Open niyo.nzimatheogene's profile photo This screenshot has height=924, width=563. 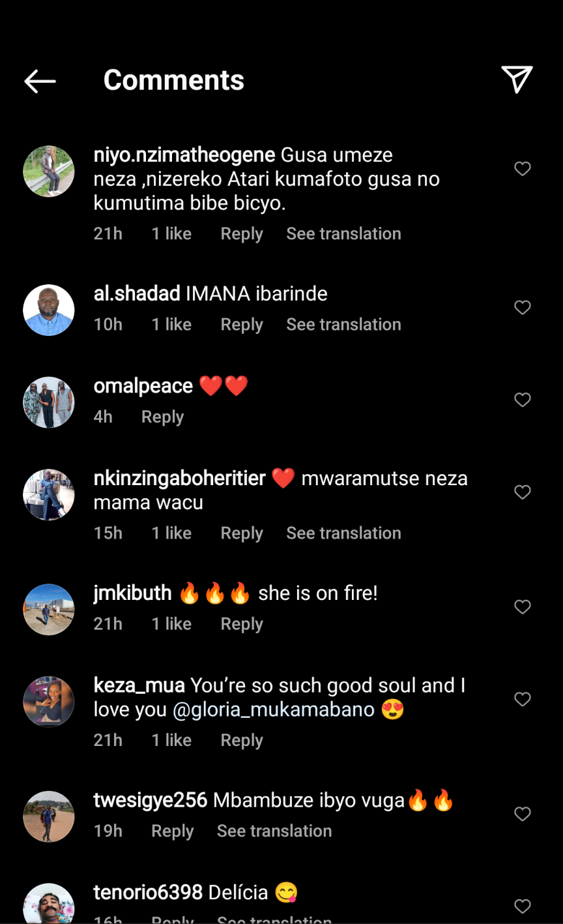click(49, 171)
